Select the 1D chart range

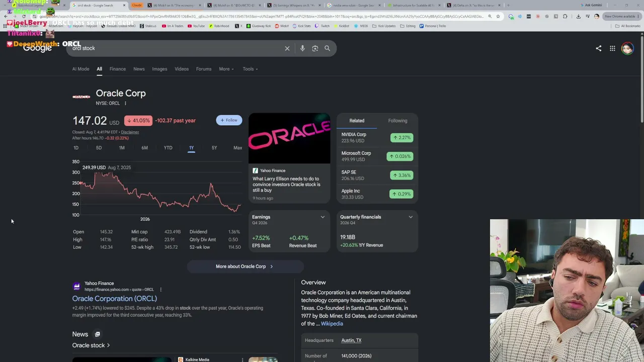click(76, 148)
